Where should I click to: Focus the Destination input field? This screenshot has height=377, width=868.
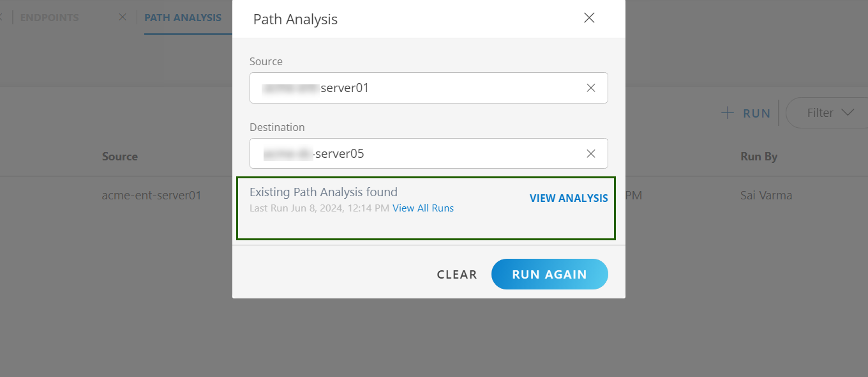tap(429, 153)
